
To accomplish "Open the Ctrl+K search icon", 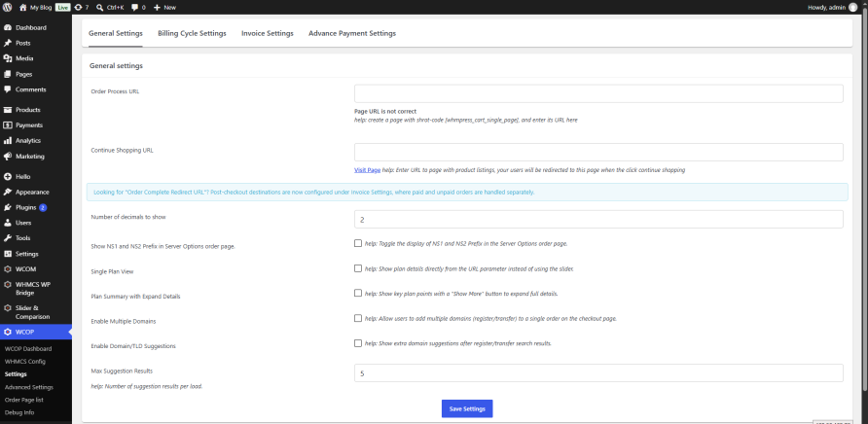I will pos(99,8).
